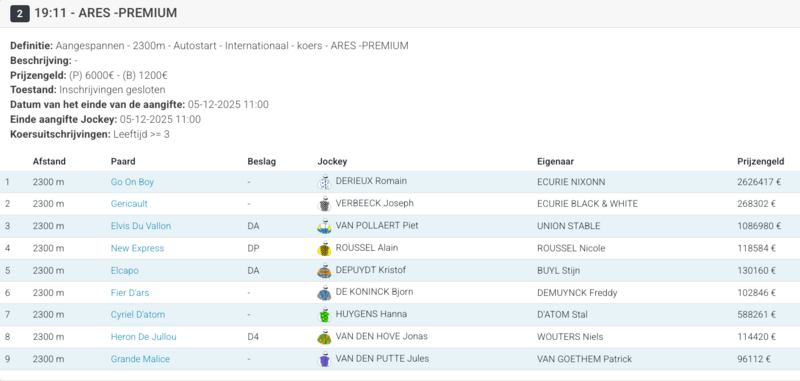Click owner D'ATOM Stal
This screenshot has width=800, height=381.
(x=562, y=315)
